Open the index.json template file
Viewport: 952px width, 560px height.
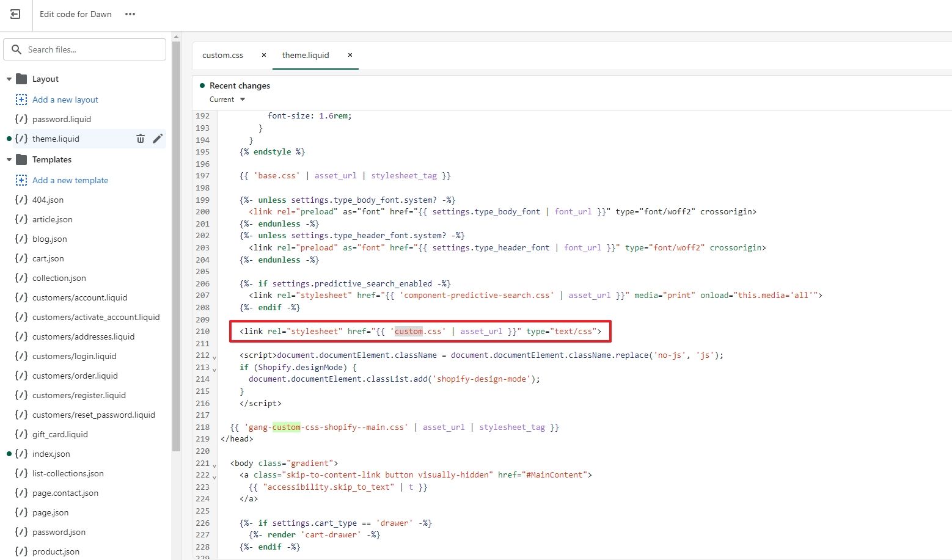pyautogui.click(x=51, y=454)
